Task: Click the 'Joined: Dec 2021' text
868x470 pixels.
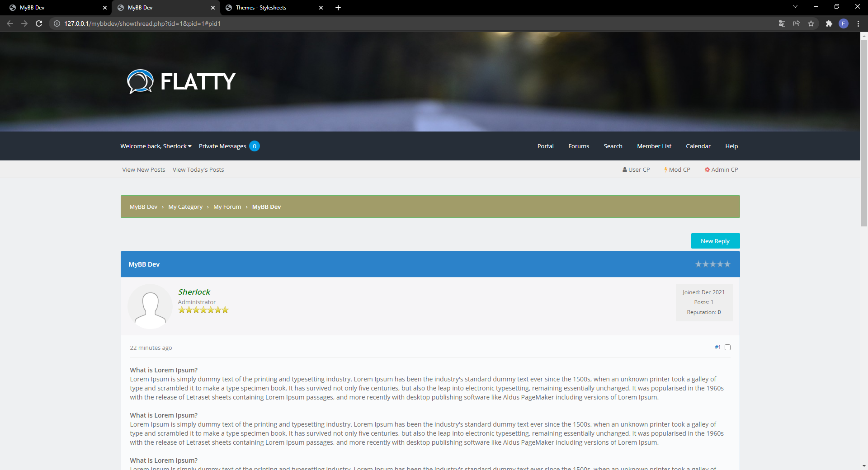Action: pyautogui.click(x=703, y=292)
